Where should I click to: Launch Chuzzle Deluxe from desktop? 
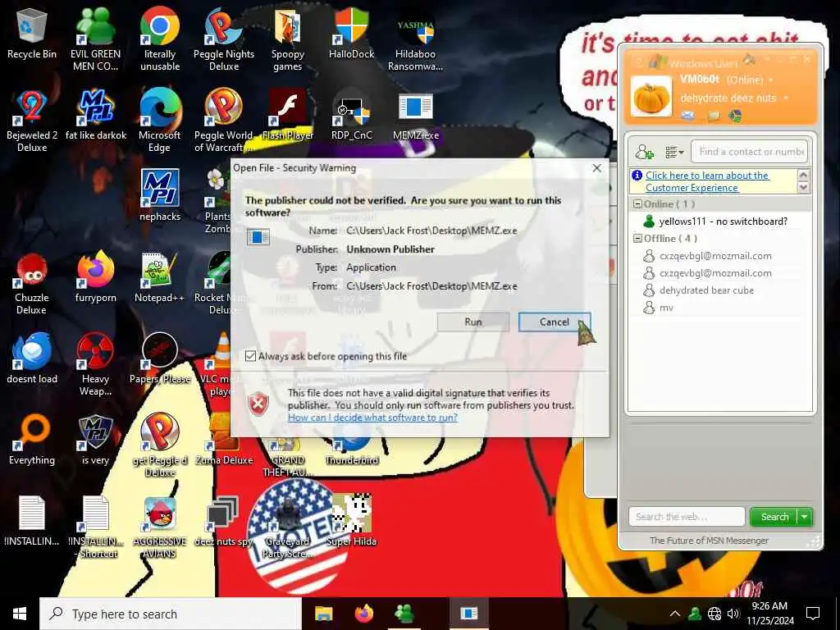[x=32, y=283]
